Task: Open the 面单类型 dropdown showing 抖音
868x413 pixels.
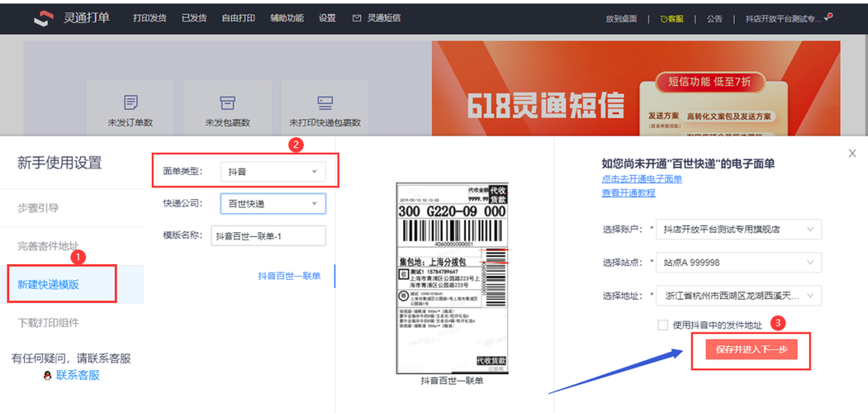Action: [273, 172]
